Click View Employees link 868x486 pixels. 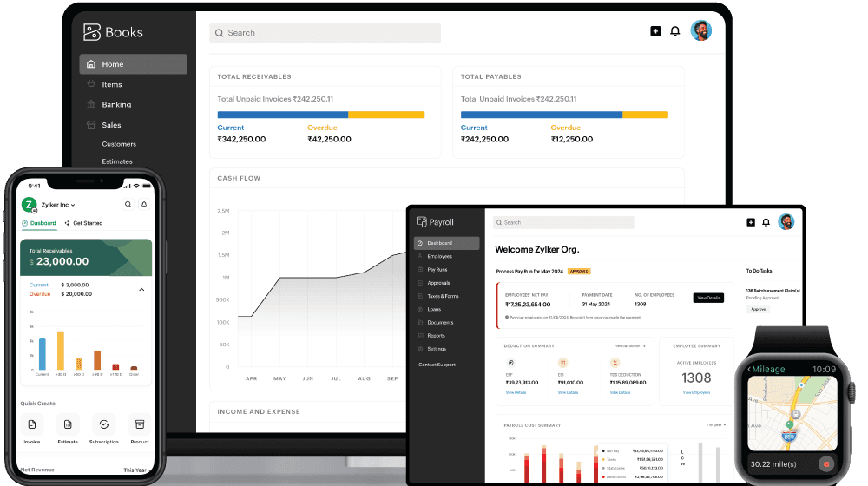click(x=696, y=392)
